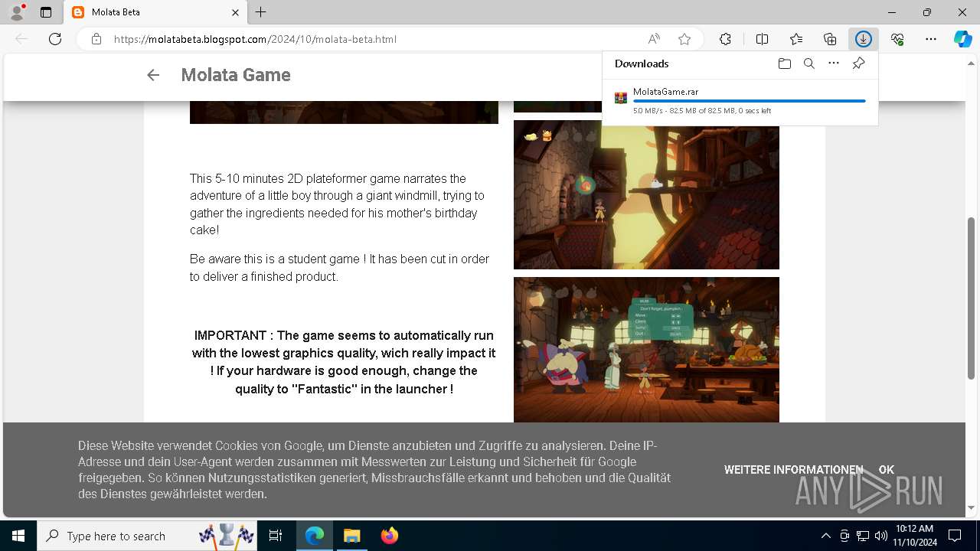Screen dimensions: 980x551
Task: Open Edge Settings and more menu
Action: click(x=931, y=39)
